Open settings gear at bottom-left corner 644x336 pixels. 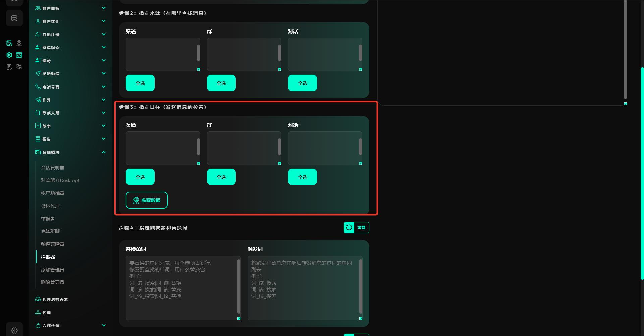(14, 330)
